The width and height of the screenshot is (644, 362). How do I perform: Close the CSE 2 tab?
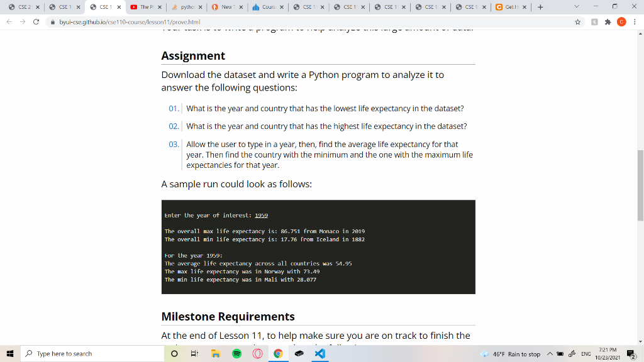(x=38, y=7)
